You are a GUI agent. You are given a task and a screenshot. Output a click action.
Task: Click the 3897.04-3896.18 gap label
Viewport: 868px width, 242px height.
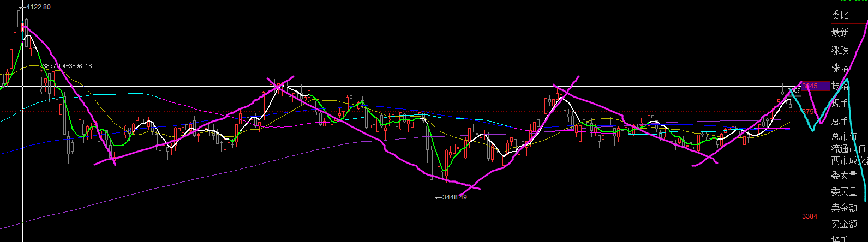(67, 66)
